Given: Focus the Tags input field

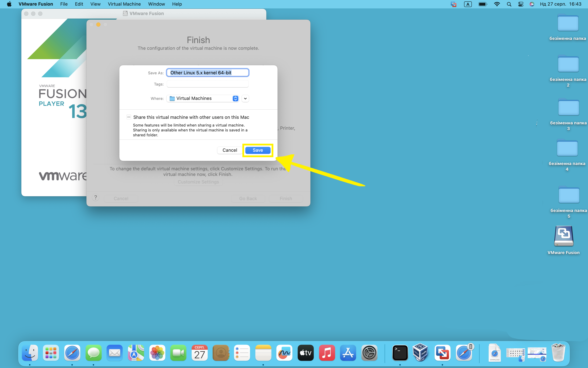Looking at the screenshot, I should tap(208, 84).
